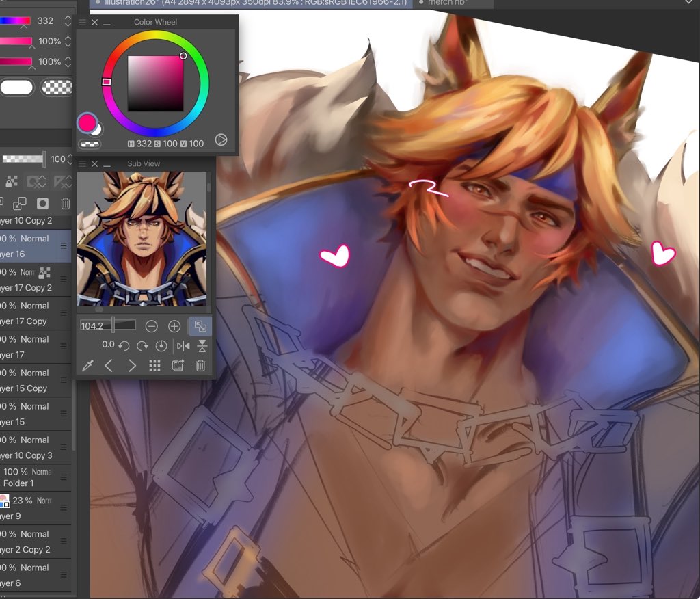Rotate Sub View image right

click(142, 345)
